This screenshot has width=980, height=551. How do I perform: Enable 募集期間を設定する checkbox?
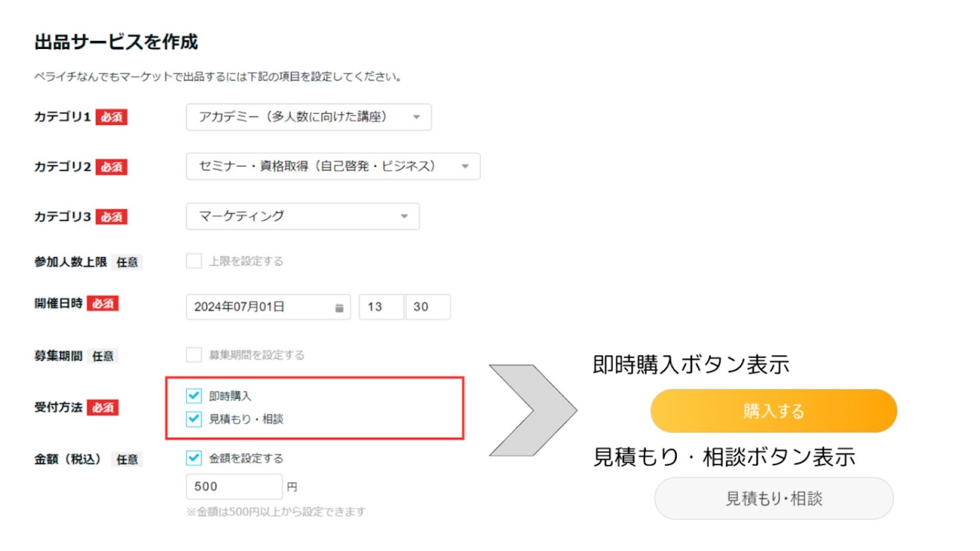coord(194,355)
